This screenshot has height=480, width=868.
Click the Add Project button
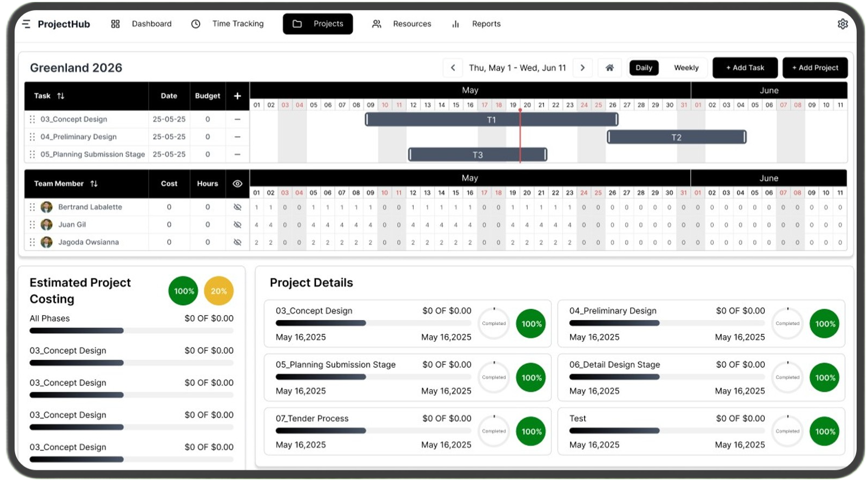pyautogui.click(x=814, y=68)
